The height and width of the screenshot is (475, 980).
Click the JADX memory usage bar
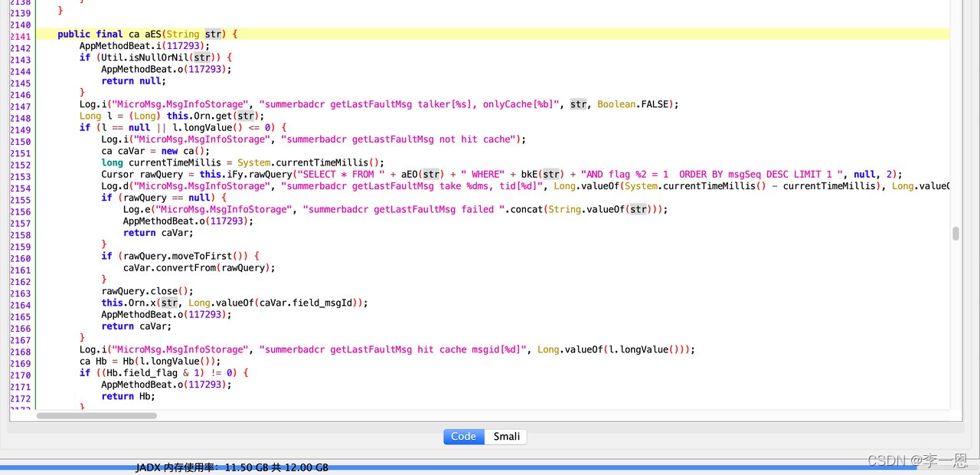tap(490, 467)
